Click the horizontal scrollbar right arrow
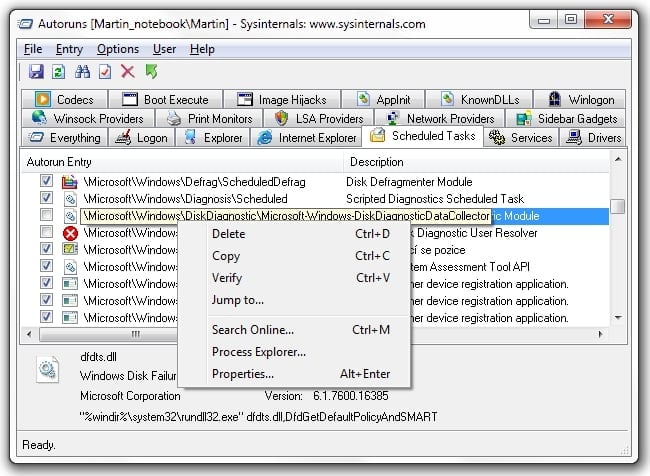 [x=601, y=334]
